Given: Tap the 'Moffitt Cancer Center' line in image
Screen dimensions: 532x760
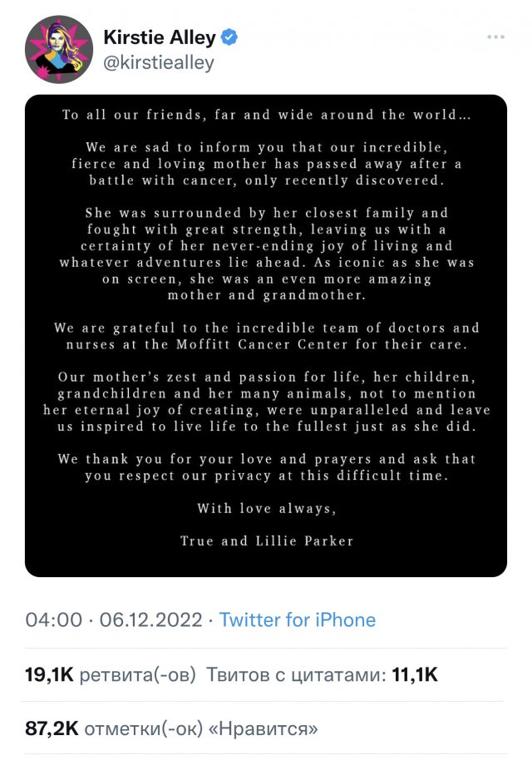Looking at the screenshot, I should point(267,344).
